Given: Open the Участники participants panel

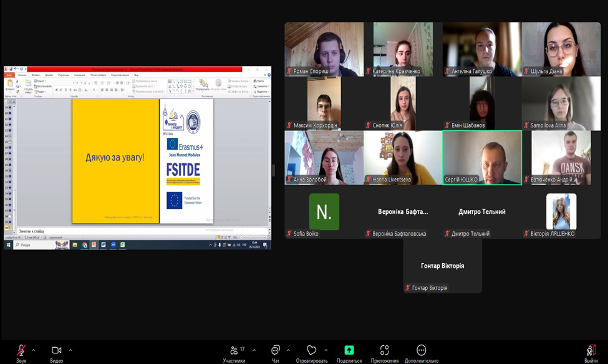Looking at the screenshot, I should tap(234, 353).
